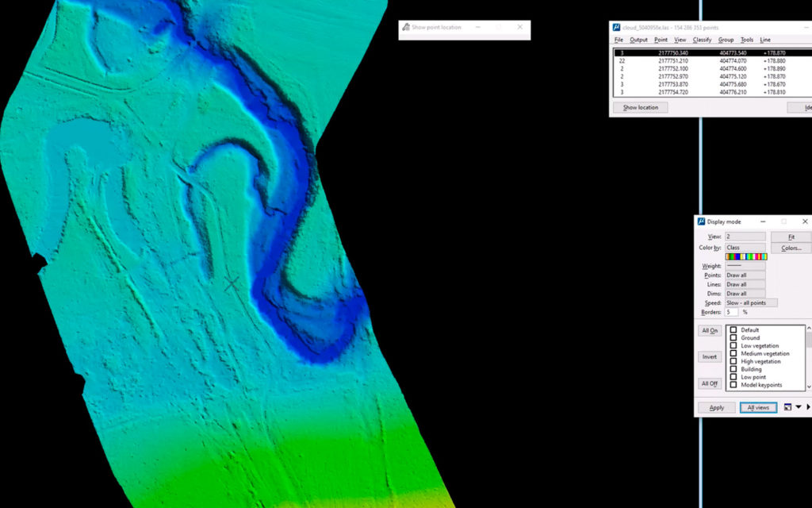Viewport: 812px width, 508px height.
Task: Open the Colors... dialog button
Action: [791, 248]
